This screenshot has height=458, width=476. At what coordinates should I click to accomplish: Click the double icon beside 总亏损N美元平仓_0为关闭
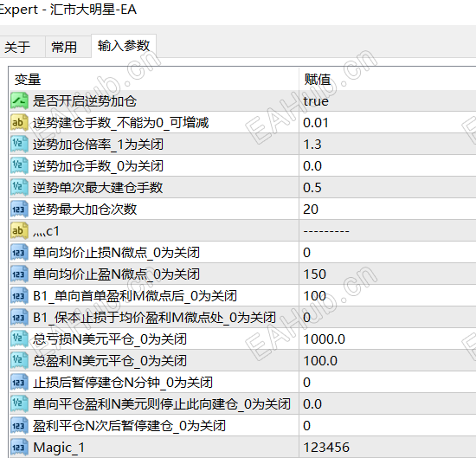19,339
